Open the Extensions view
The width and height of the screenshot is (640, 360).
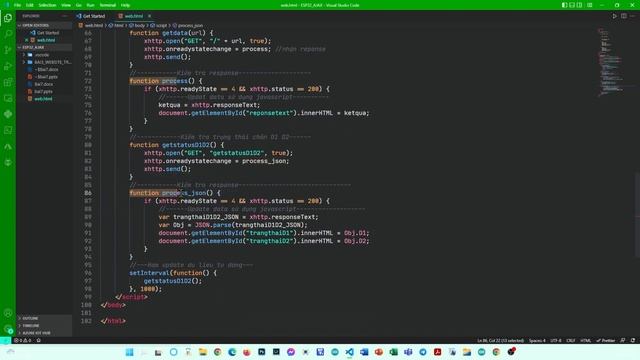[8, 82]
